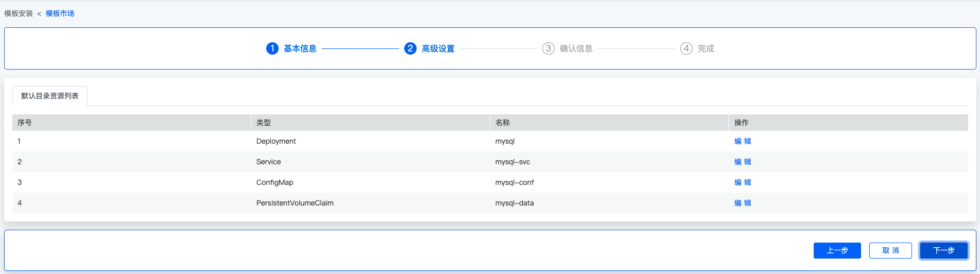Click the 确认信息 step label

(576, 48)
